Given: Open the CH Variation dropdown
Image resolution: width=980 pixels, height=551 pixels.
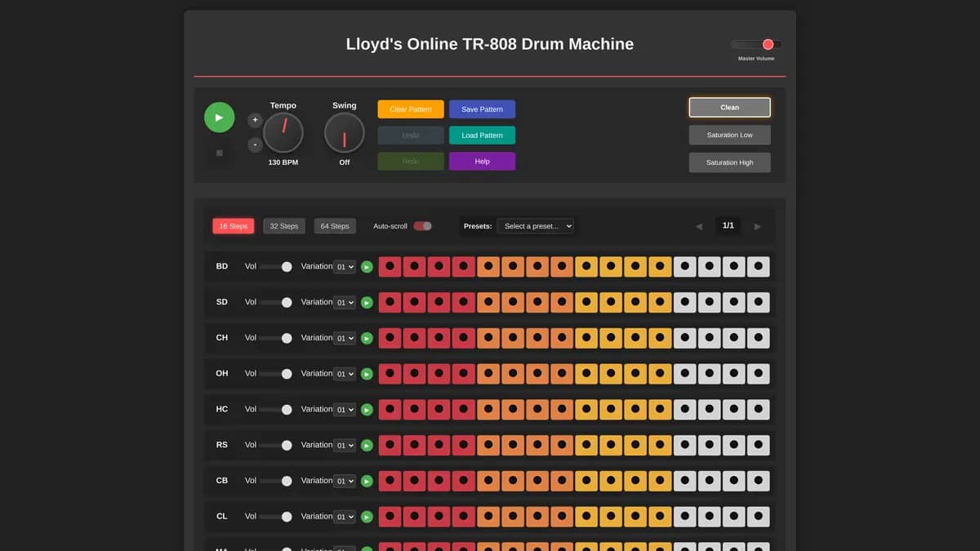Looking at the screenshot, I should tap(345, 338).
